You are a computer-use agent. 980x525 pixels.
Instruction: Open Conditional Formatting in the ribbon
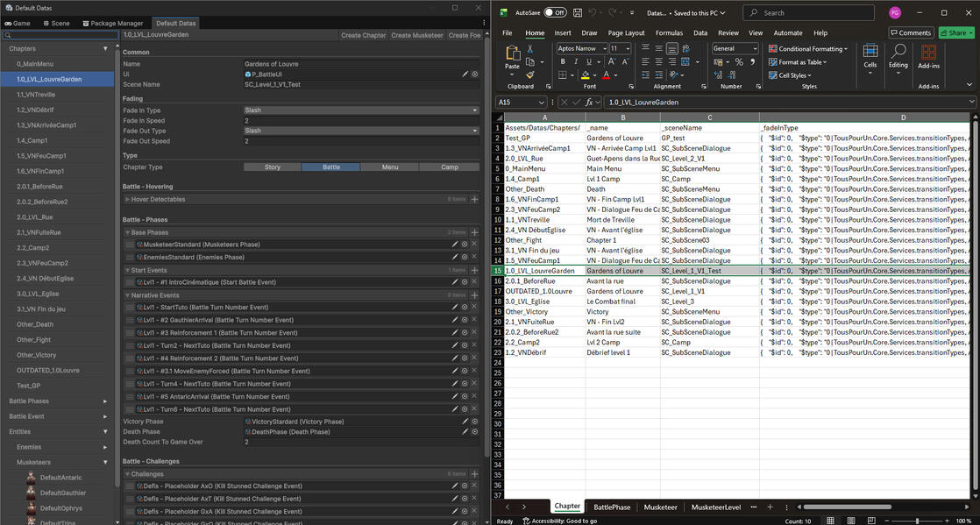[x=806, y=47]
